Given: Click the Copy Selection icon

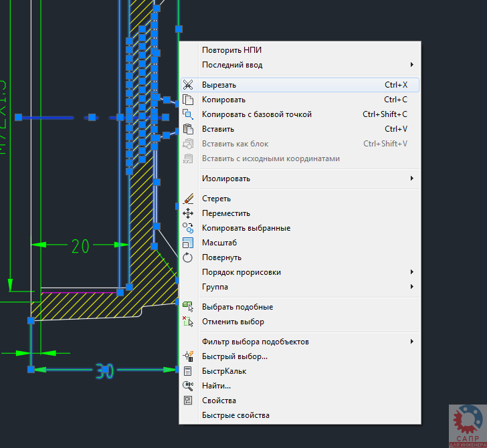Looking at the screenshot, I should point(188,228).
